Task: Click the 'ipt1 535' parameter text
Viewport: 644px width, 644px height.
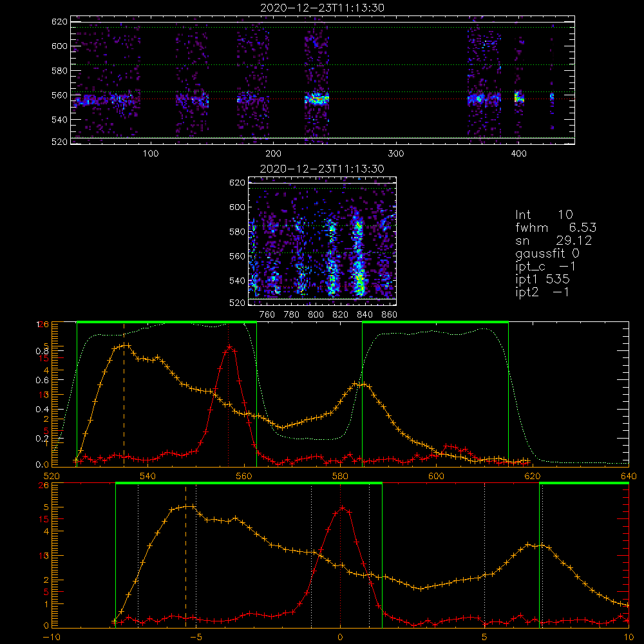Action: click(x=542, y=279)
